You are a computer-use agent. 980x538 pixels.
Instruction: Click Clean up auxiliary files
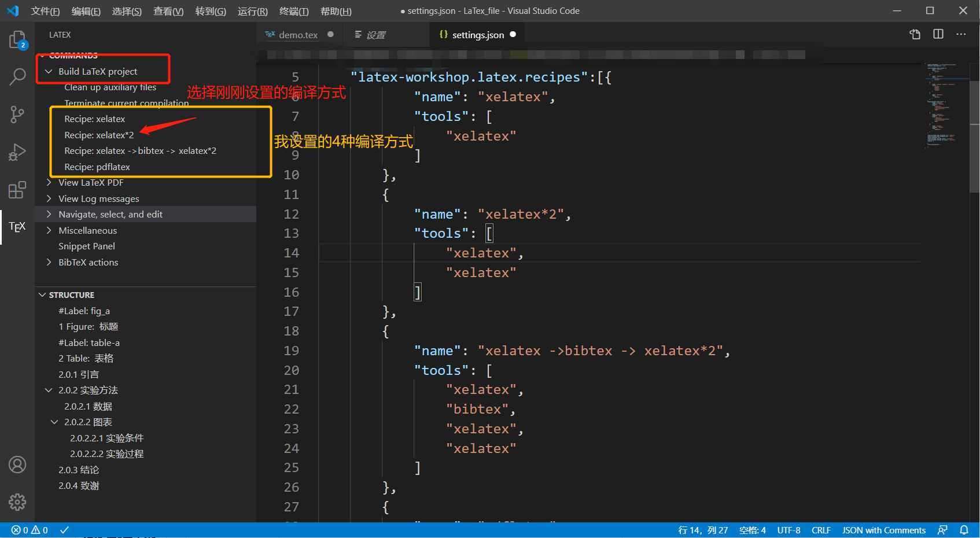pos(110,87)
